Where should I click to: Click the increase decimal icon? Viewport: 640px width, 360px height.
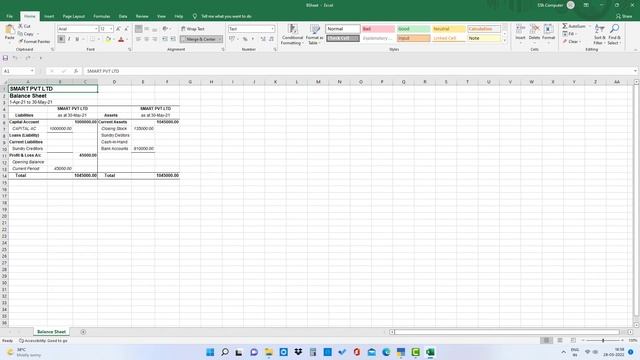click(x=263, y=39)
